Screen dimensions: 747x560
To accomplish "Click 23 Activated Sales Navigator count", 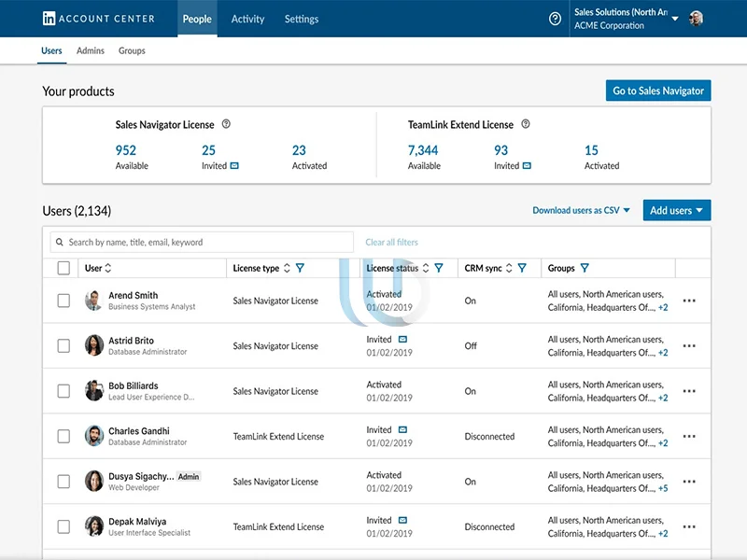I will [x=299, y=150].
